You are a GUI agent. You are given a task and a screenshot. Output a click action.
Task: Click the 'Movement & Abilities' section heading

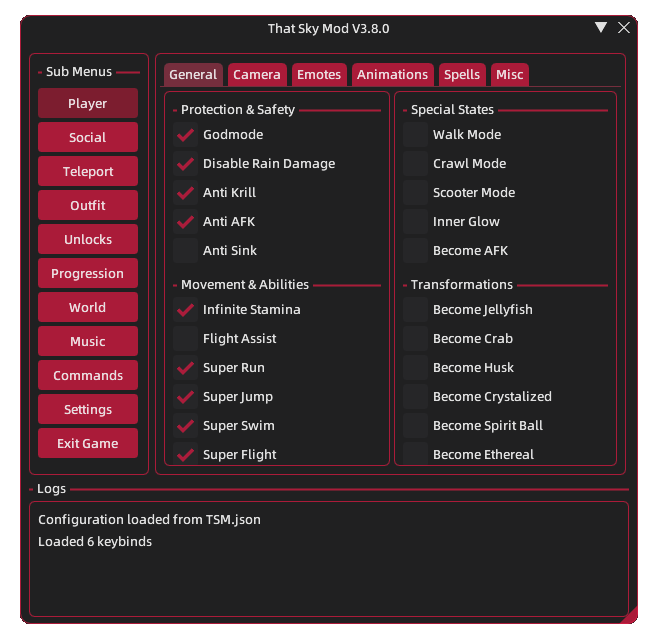(245, 285)
